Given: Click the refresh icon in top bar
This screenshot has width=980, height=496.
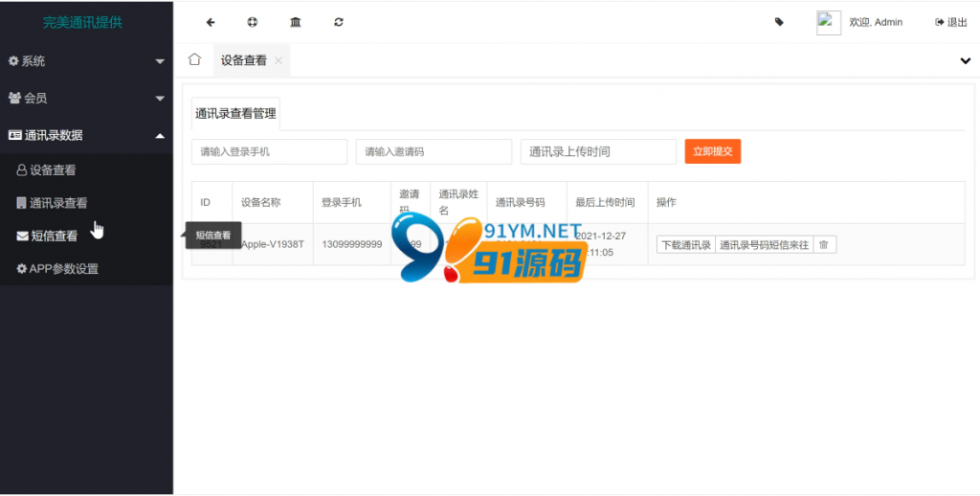Looking at the screenshot, I should 339,22.
